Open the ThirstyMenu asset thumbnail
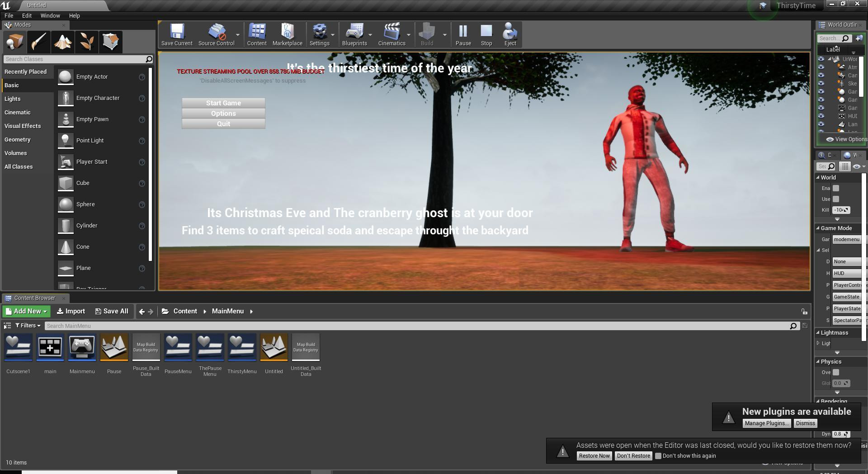868x474 pixels. [x=242, y=347]
